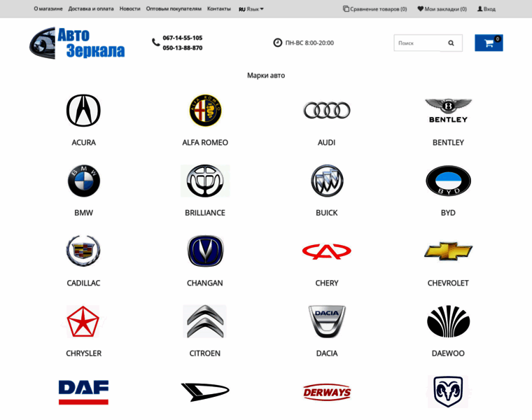Viewport: 532px width, 420px height.
Task: Open Мои закладки (0) wishlist
Action: click(442, 9)
